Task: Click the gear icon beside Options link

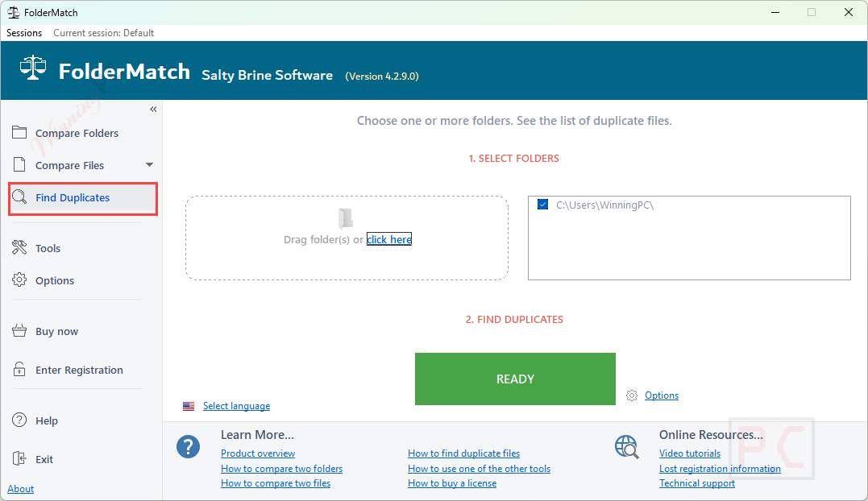Action: tap(632, 395)
